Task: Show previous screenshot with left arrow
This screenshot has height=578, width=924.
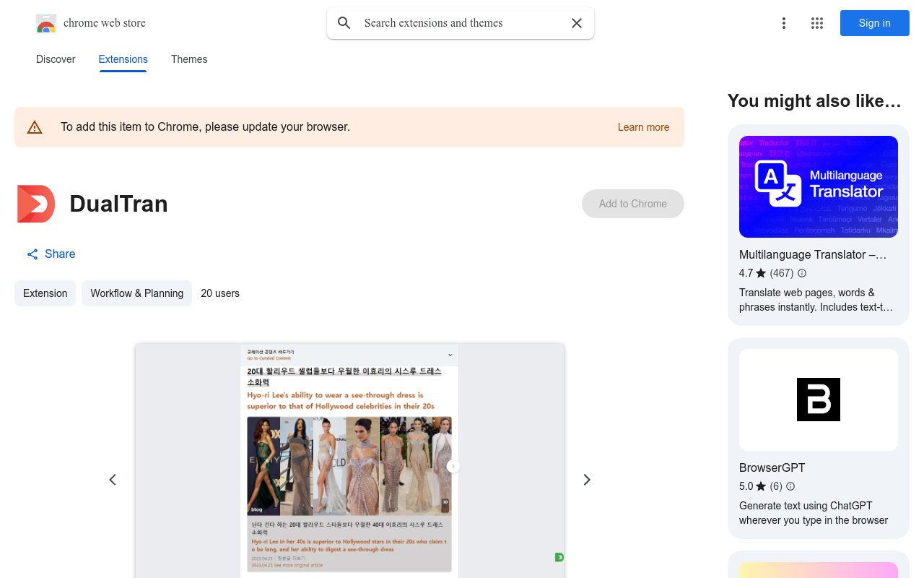Action: 113,480
